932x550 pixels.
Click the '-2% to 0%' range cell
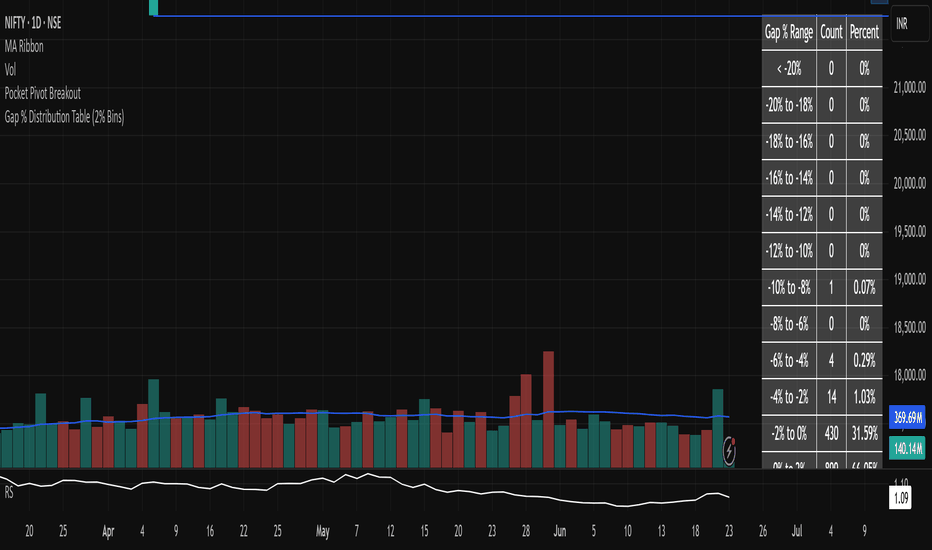tap(789, 433)
